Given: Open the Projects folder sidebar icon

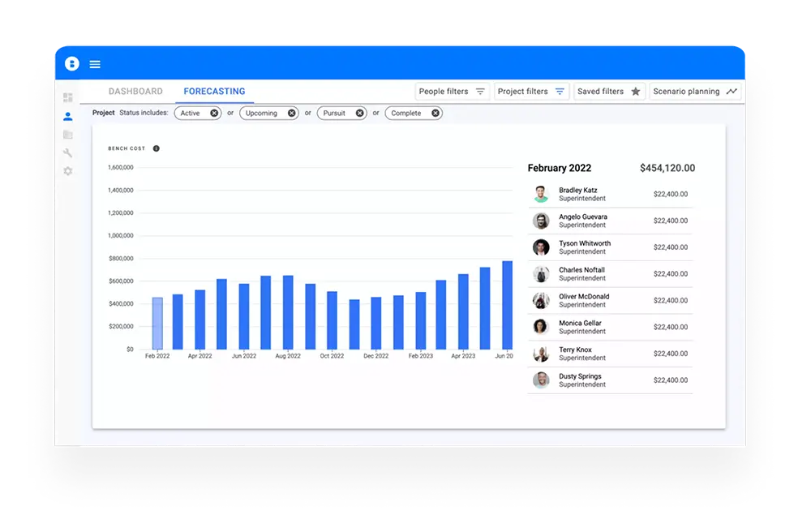Looking at the screenshot, I should (x=68, y=135).
